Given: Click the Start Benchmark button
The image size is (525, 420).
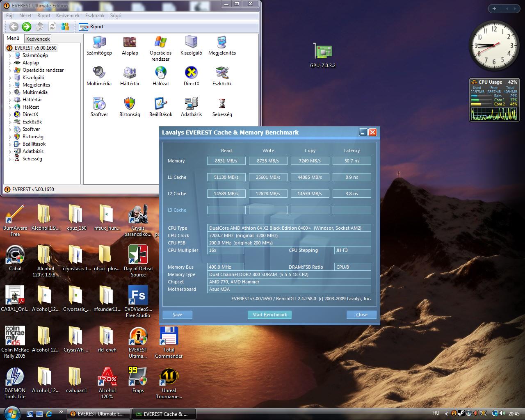Looking at the screenshot, I should (270, 315).
